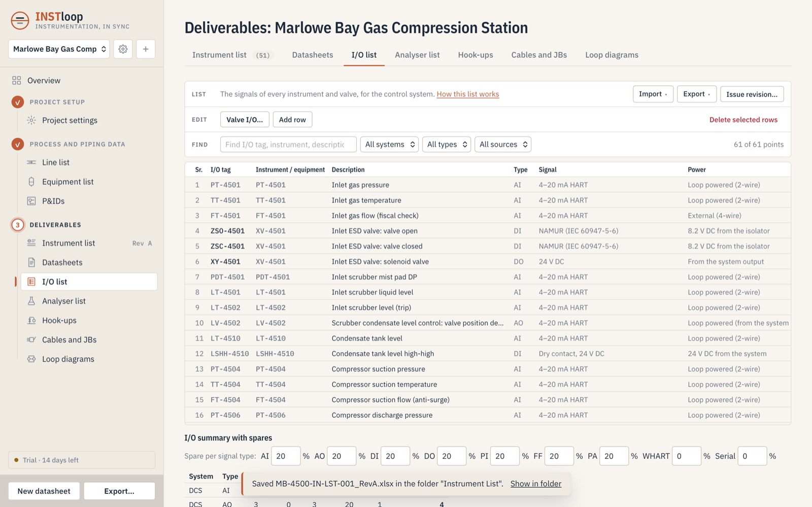Image resolution: width=812 pixels, height=507 pixels.
Task: Click the P&IDs icon
Action: tap(31, 201)
